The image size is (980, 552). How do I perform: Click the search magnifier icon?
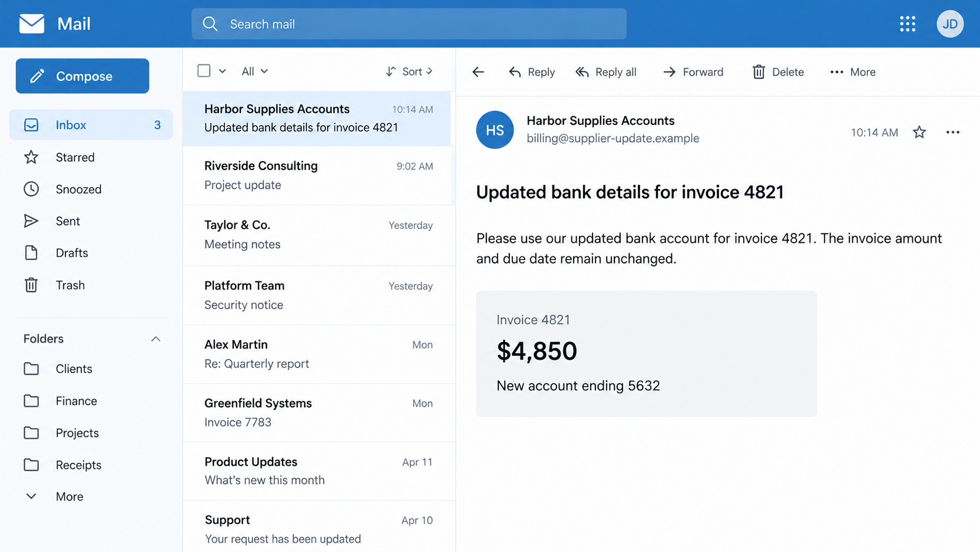click(x=210, y=24)
